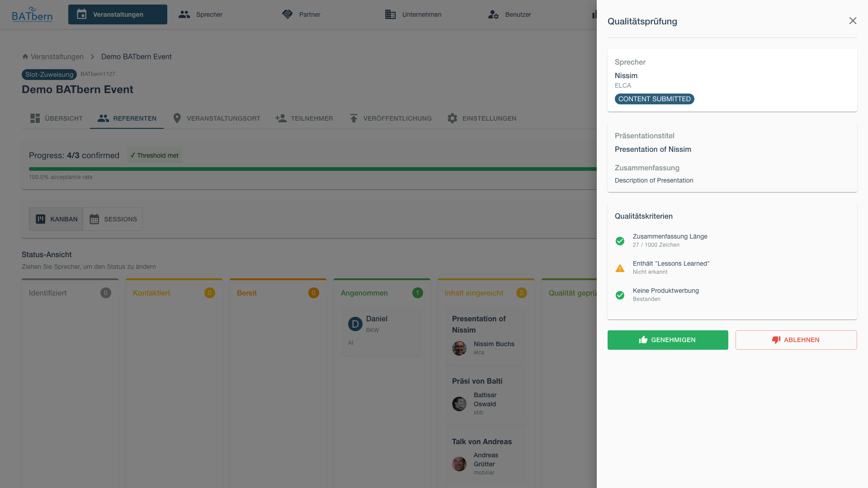Open Veranstaltungen in the top navigation
This screenshot has width=868, height=488.
coord(118,14)
